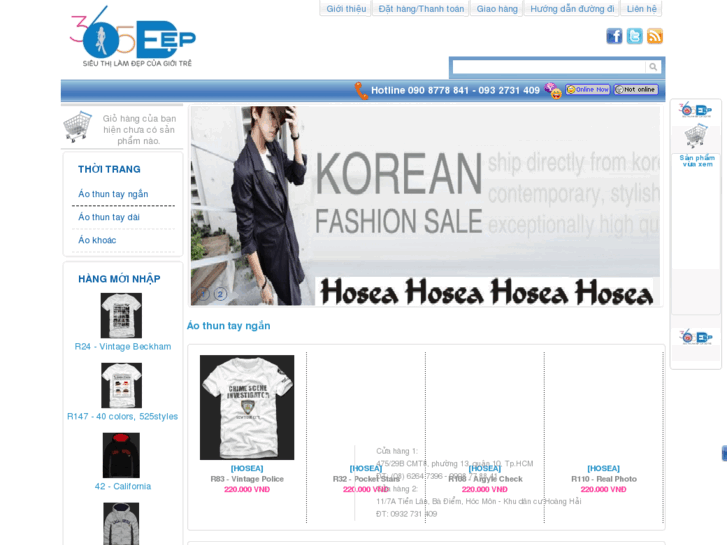
Task: Click 'THỜI TRANG' sidebar heading
Action: click(109, 169)
